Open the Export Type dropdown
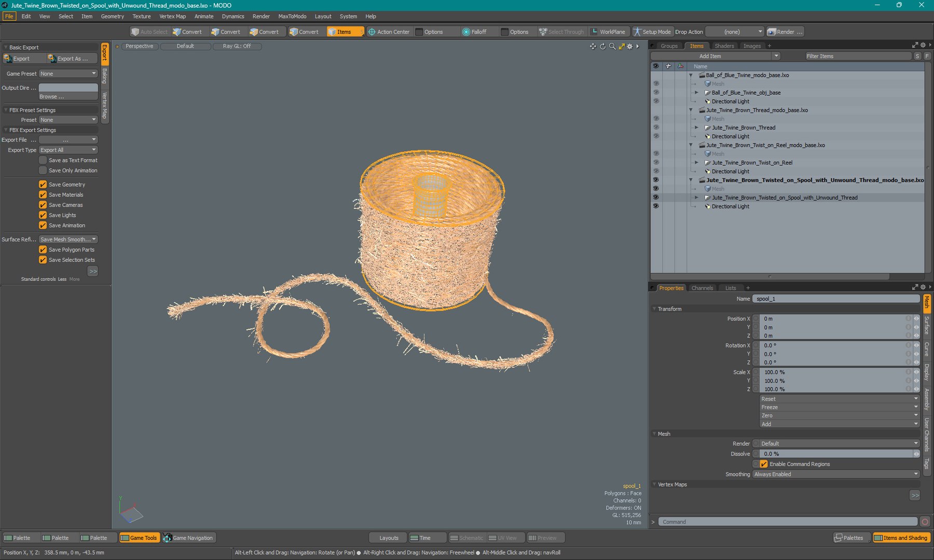934x560 pixels. pos(68,150)
